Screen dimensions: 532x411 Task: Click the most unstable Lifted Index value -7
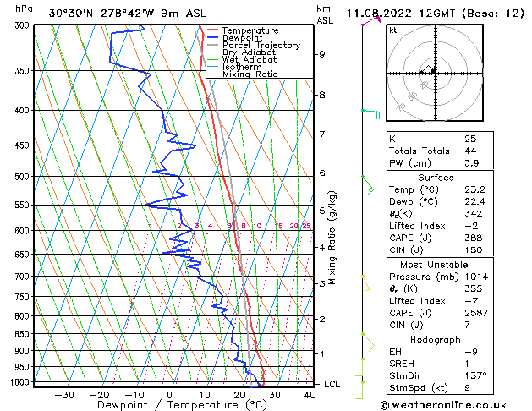[x=471, y=301]
